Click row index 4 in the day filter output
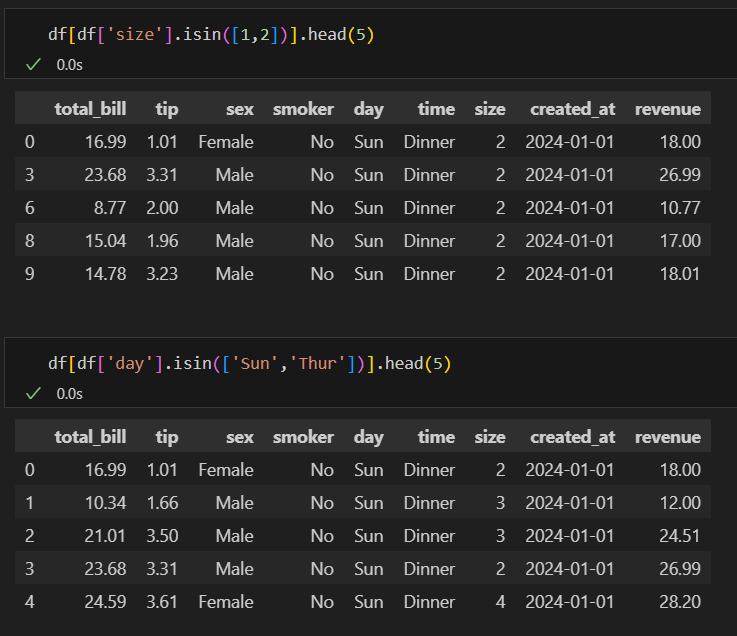 pos(30,602)
